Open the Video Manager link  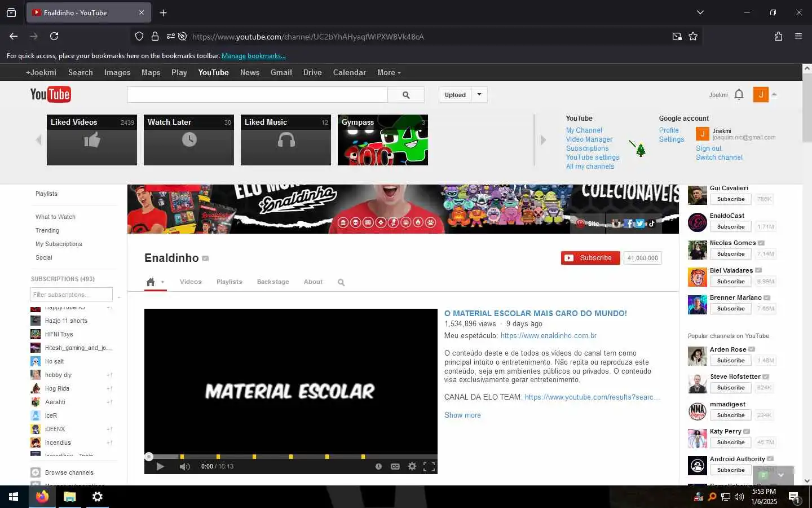(x=589, y=139)
